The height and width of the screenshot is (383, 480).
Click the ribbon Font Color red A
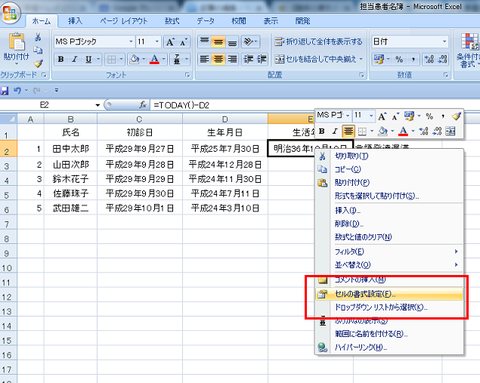pyautogui.click(x=154, y=59)
